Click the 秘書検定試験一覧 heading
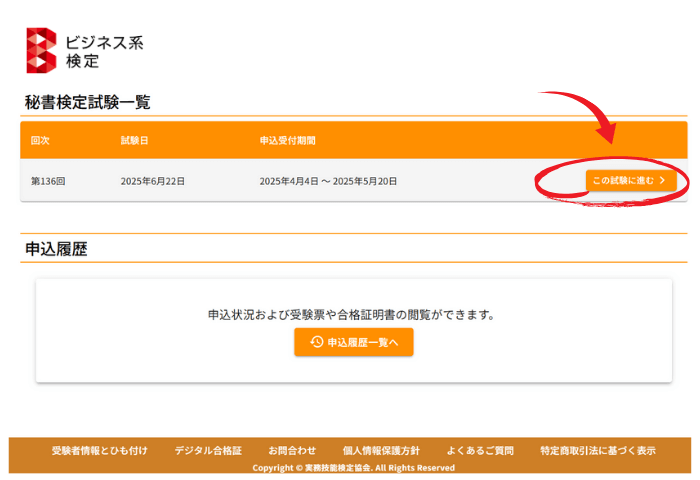Image resolution: width=700 pixels, height=480 pixels. tap(88, 102)
